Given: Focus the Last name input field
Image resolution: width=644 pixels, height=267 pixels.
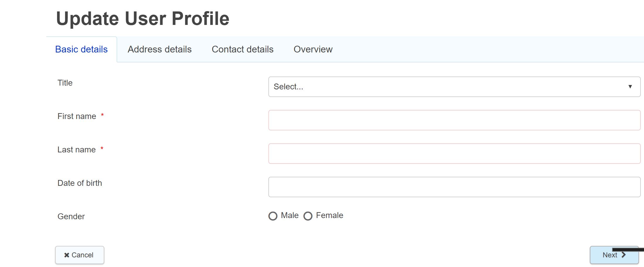Looking at the screenshot, I should pos(454,154).
